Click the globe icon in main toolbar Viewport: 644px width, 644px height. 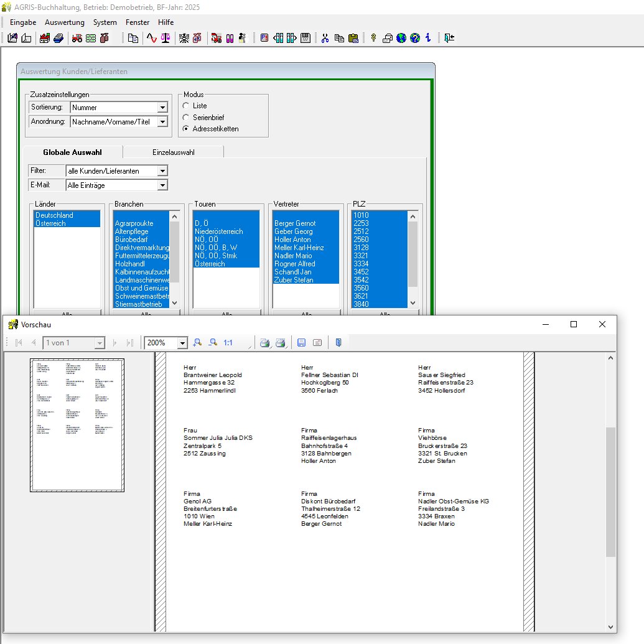(401, 38)
